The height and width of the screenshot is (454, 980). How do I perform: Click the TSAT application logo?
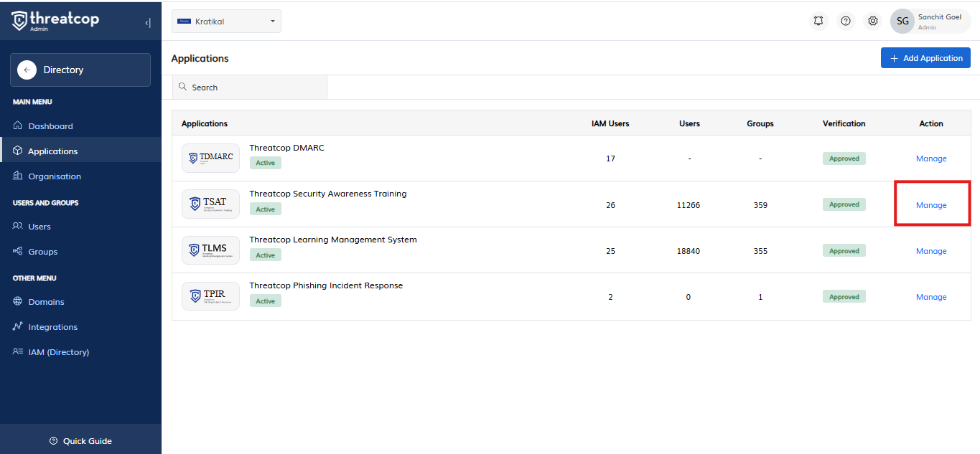[x=210, y=204]
